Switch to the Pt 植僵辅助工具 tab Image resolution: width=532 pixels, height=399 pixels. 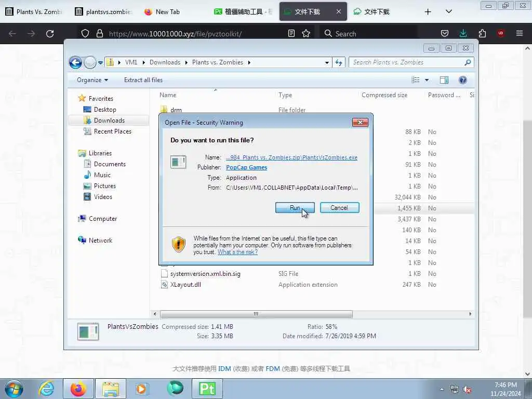point(243,12)
